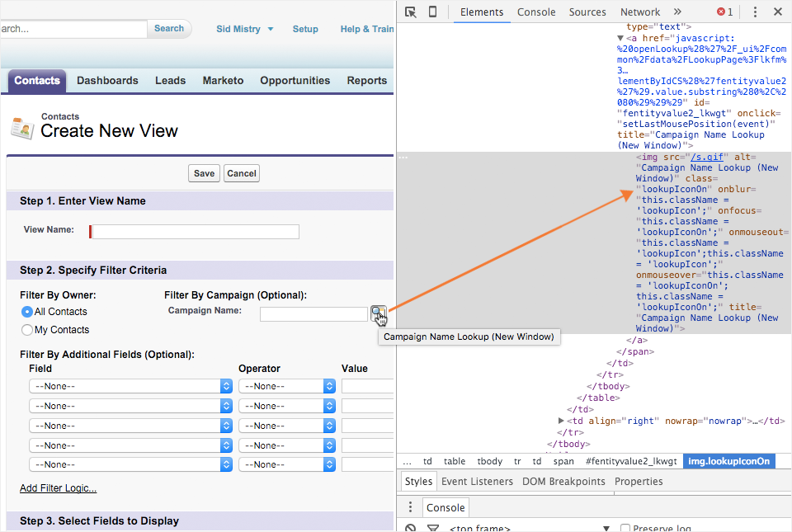The image size is (792, 532).
Task: Expand the td align right node
Action: click(x=562, y=421)
